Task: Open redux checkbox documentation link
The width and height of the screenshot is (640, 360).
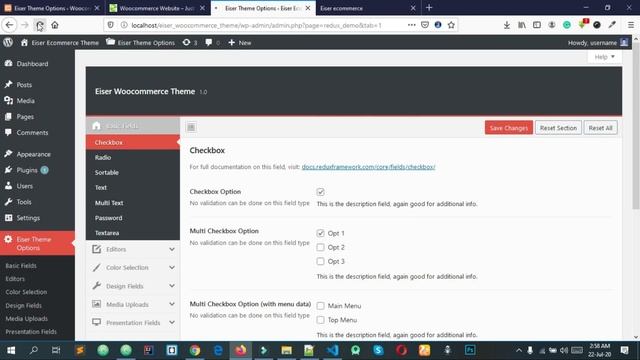Action: 368,167
